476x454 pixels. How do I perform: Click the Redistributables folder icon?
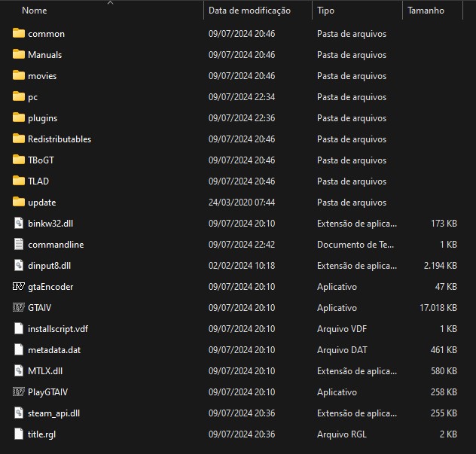(x=19, y=139)
